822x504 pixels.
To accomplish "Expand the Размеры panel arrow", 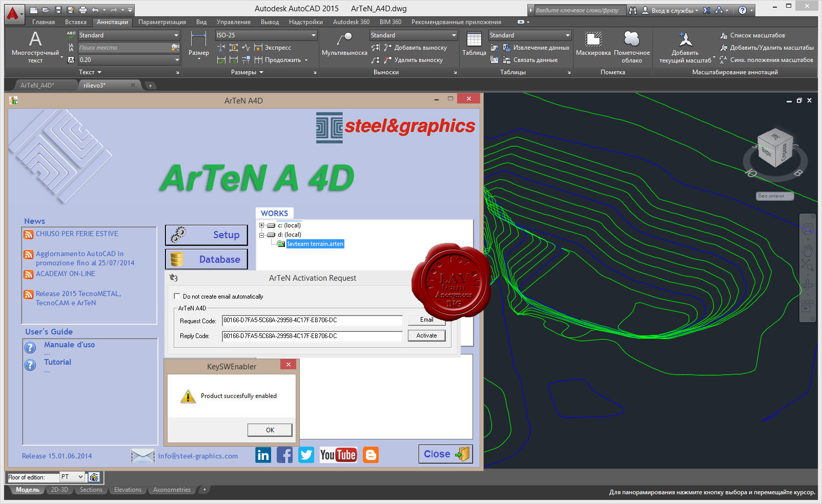I will click(261, 72).
